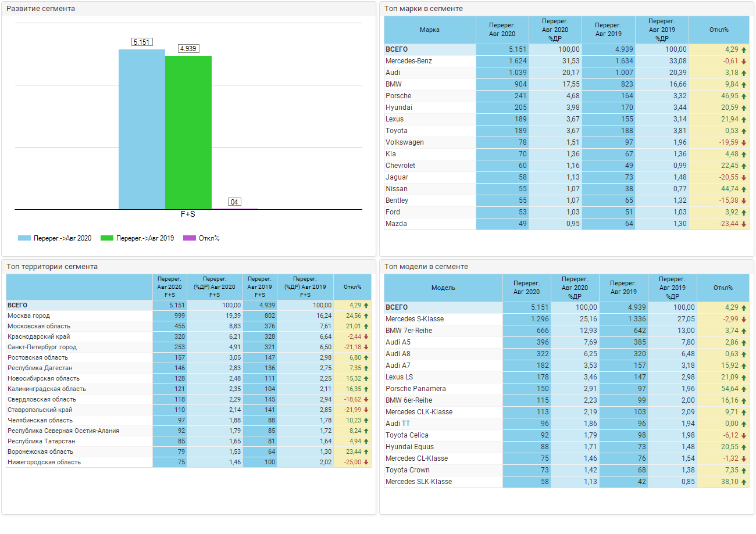Click Модель column header in models table
The height and width of the screenshot is (534, 756).
point(443,288)
